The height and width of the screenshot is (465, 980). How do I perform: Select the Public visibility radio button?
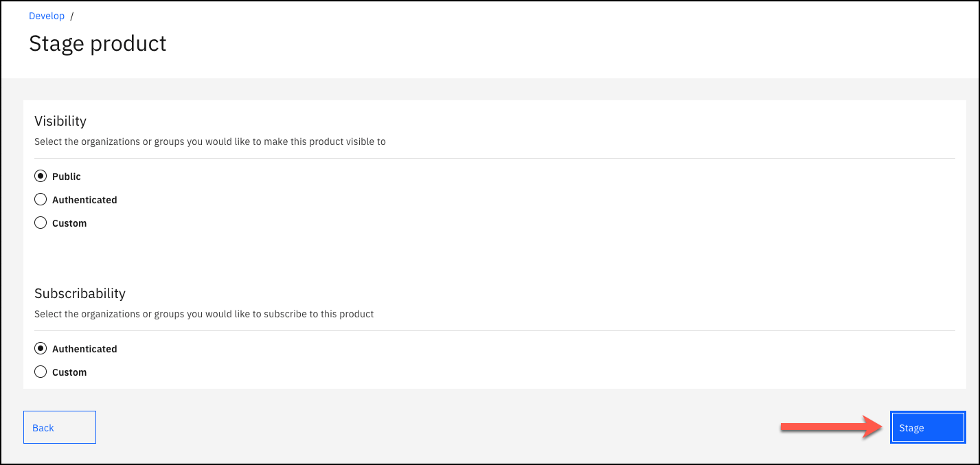tap(41, 177)
